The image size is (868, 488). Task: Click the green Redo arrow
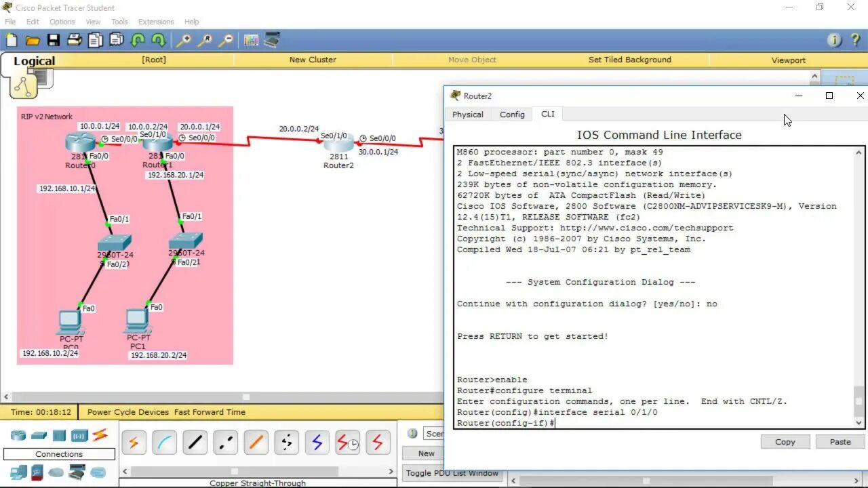click(158, 40)
